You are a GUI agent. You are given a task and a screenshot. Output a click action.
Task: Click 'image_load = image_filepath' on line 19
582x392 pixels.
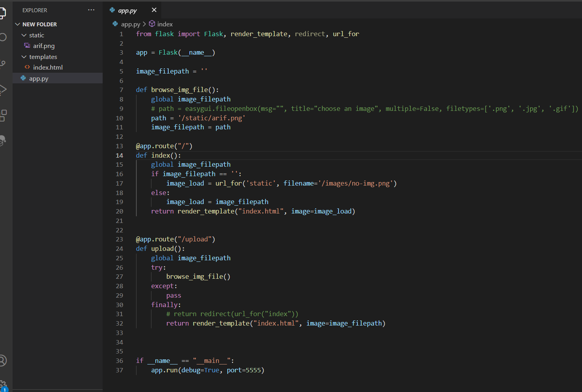pyautogui.click(x=217, y=202)
